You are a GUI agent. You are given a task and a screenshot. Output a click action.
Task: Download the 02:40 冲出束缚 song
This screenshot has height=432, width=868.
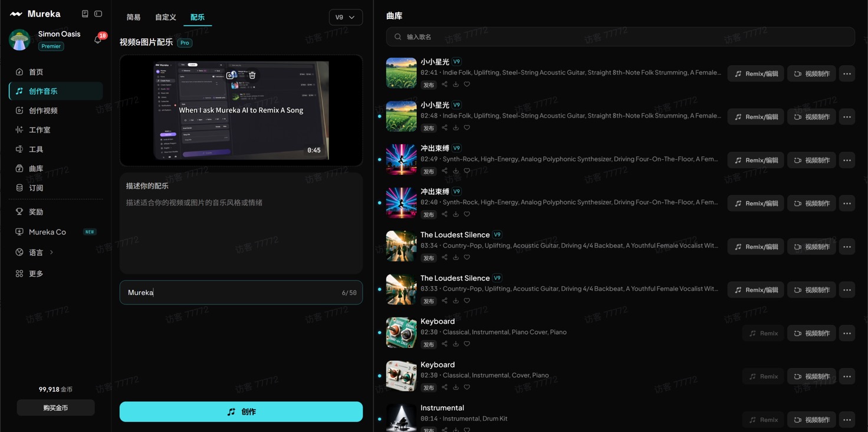pos(456,214)
